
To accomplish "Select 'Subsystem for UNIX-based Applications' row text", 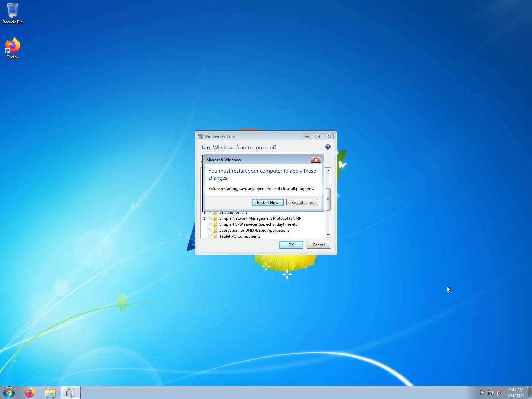I will pos(254,230).
